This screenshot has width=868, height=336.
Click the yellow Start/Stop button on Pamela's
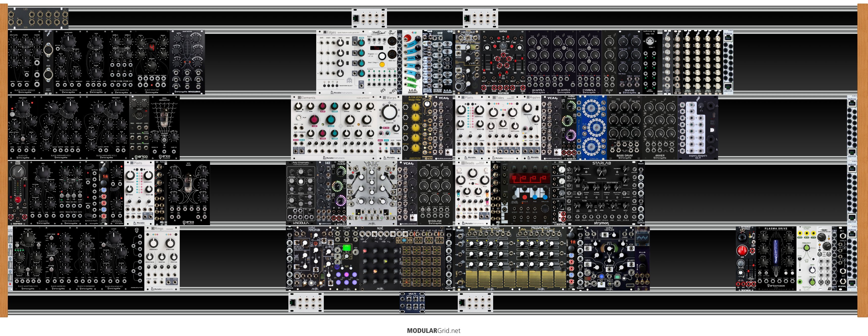click(382, 64)
